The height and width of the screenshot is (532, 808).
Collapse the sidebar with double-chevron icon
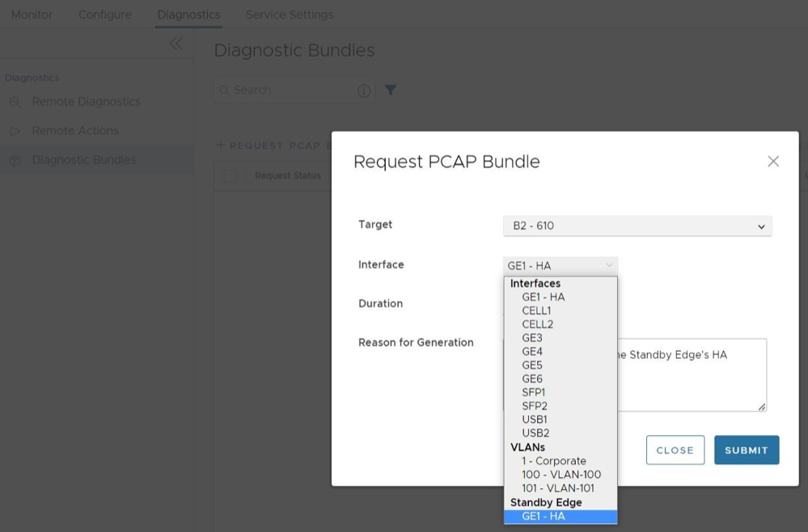176,44
